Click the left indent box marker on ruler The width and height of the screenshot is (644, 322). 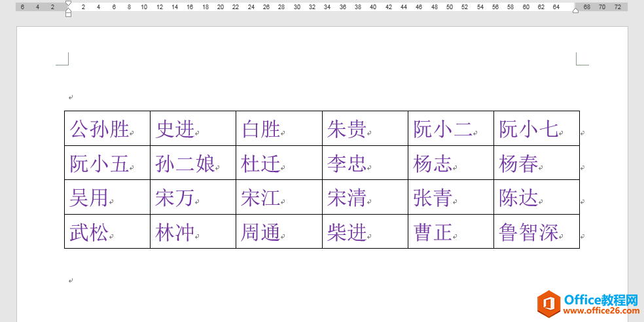pyautogui.click(x=68, y=15)
